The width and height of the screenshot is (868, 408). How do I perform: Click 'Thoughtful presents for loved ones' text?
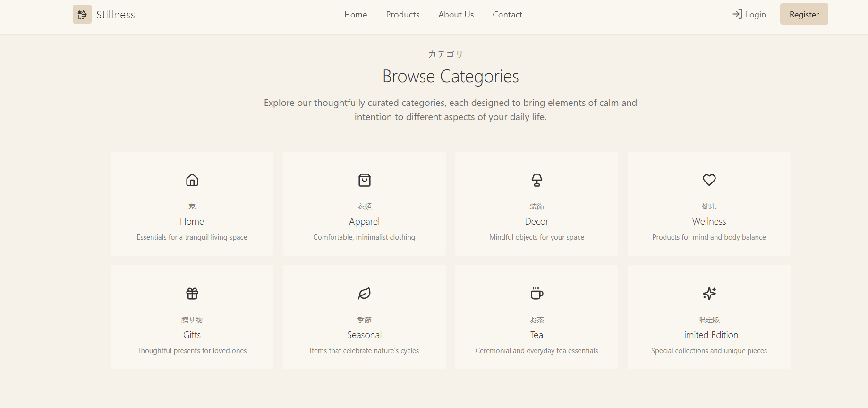coord(192,351)
